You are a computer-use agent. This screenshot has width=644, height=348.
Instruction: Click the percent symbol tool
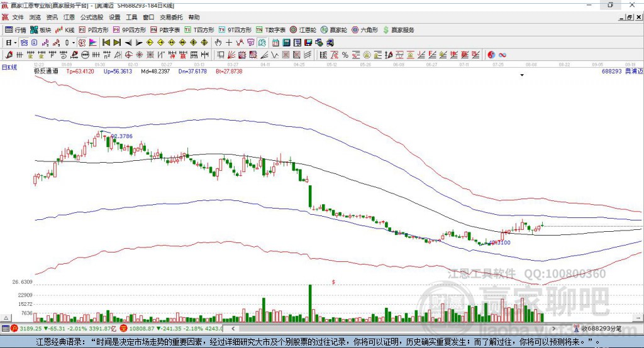(x=345, y=55)
